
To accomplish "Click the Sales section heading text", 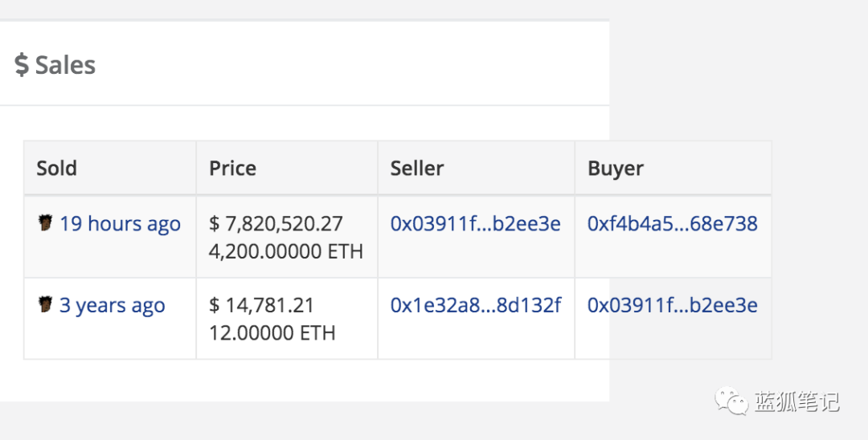I will point(65,65).
